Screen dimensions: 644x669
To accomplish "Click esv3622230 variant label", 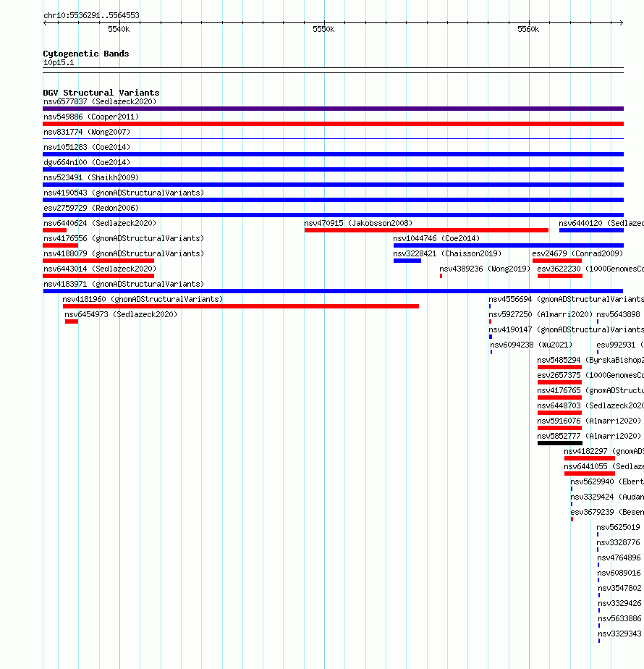I will click(590, 269).
